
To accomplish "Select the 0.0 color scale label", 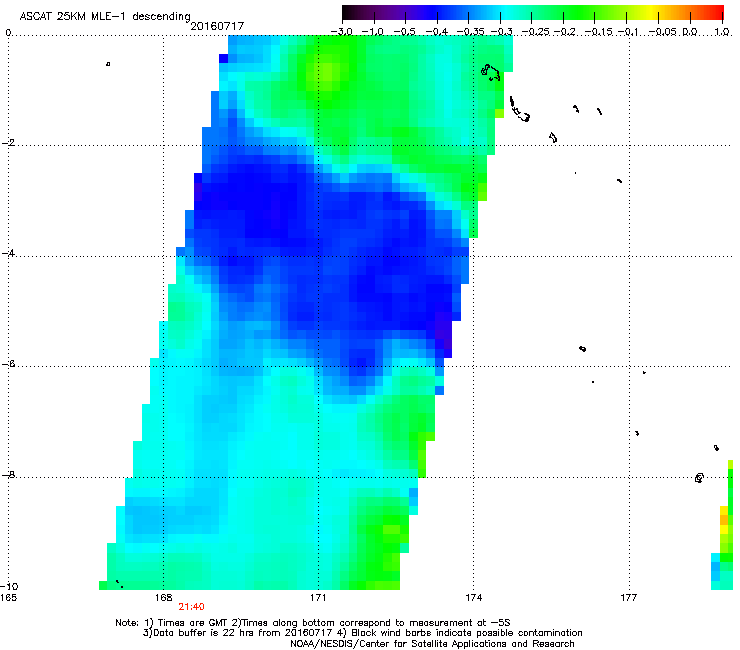I will coord(690,32).
